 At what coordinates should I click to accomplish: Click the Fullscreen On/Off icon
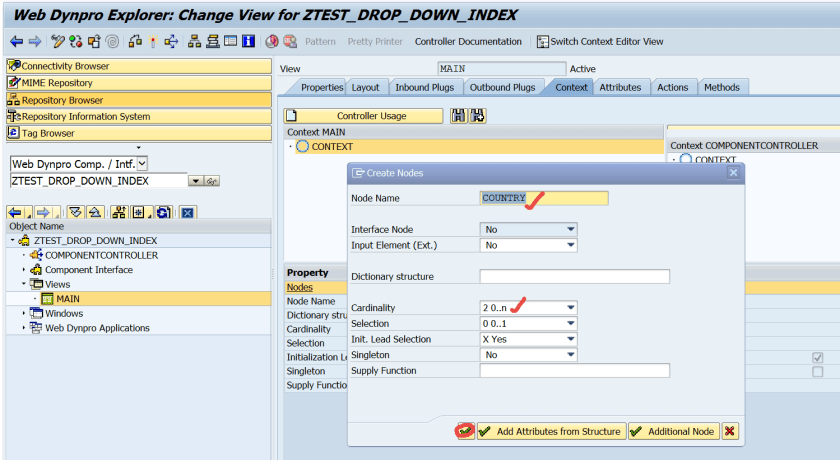coord(230,41)
